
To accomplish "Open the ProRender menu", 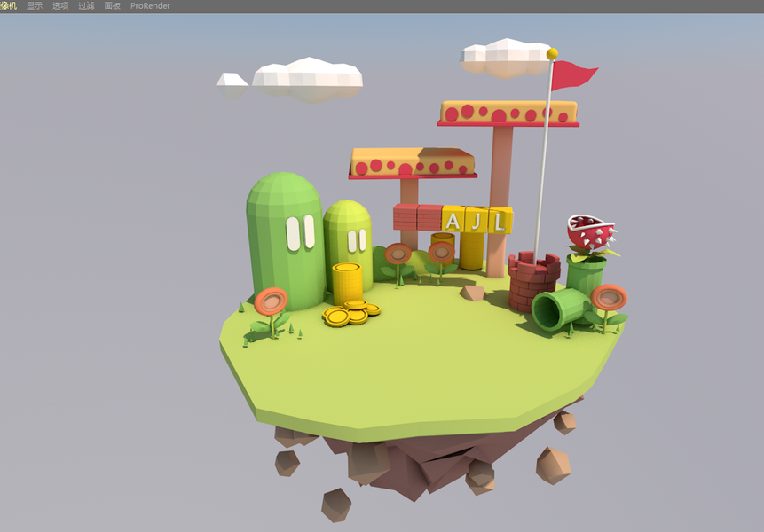I will click(150, 6).
